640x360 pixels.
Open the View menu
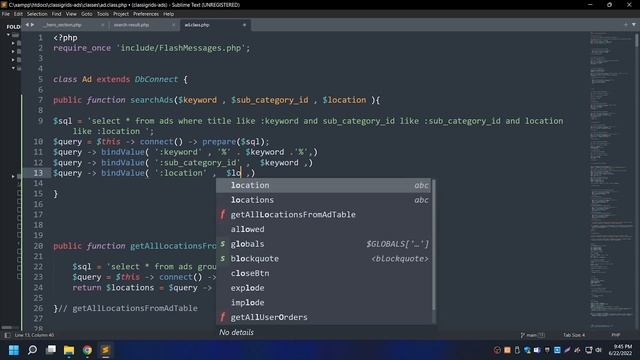coord(71,14)
